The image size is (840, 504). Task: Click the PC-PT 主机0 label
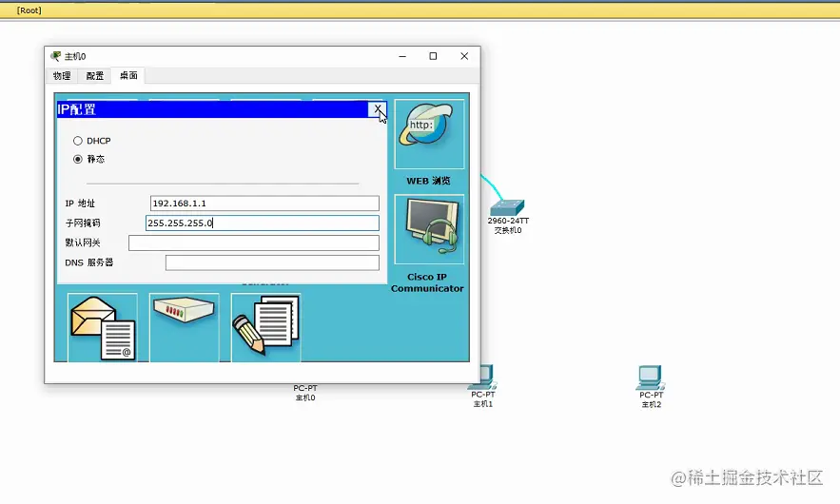coord(305,393)
